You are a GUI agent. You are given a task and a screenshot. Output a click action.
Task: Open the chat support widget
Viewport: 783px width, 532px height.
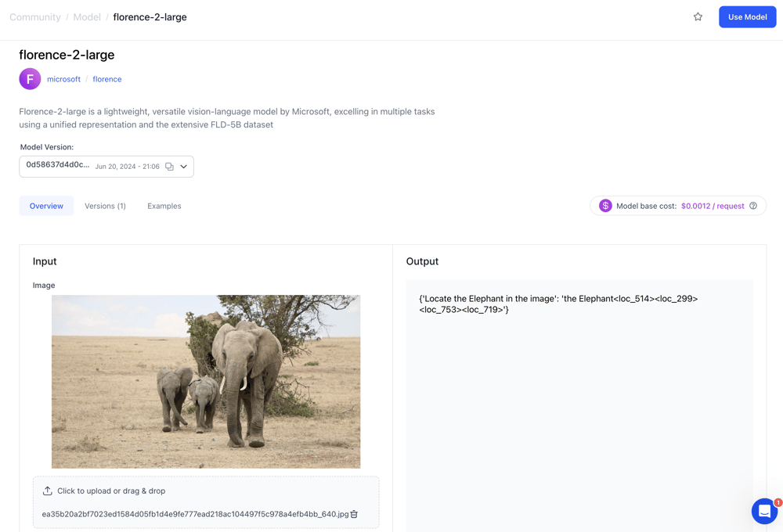coord(764,511)
